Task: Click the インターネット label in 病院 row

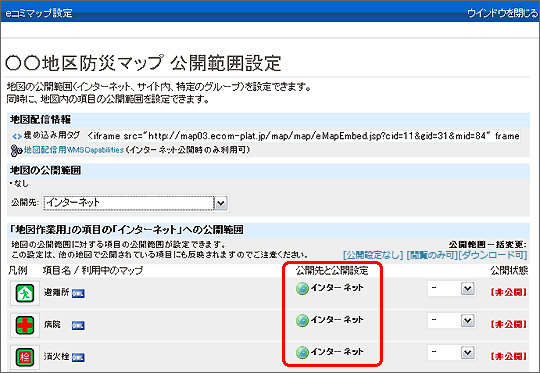Action: coord(337,320)
